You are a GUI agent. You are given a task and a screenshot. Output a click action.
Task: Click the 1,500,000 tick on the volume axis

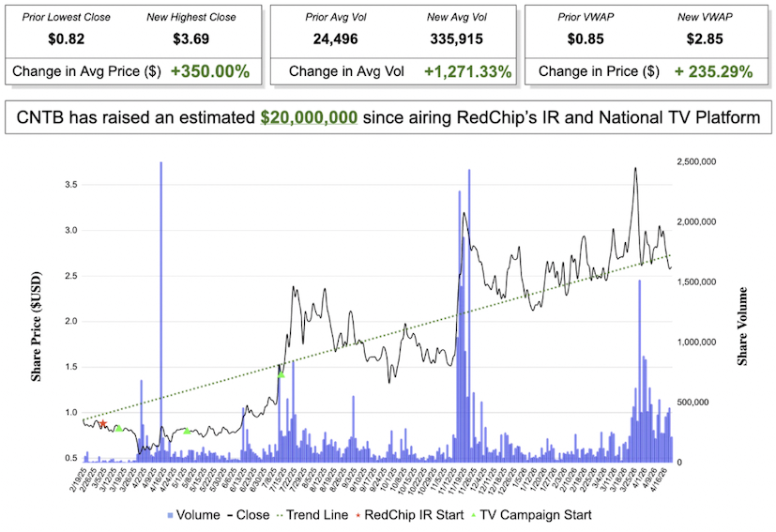pyautogui.click(x=696, y=282)
